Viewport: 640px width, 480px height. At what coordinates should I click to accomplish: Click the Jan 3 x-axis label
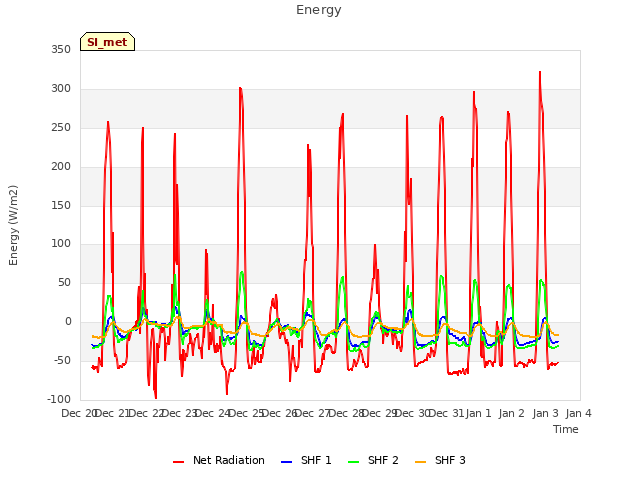(x=546, y=413)
